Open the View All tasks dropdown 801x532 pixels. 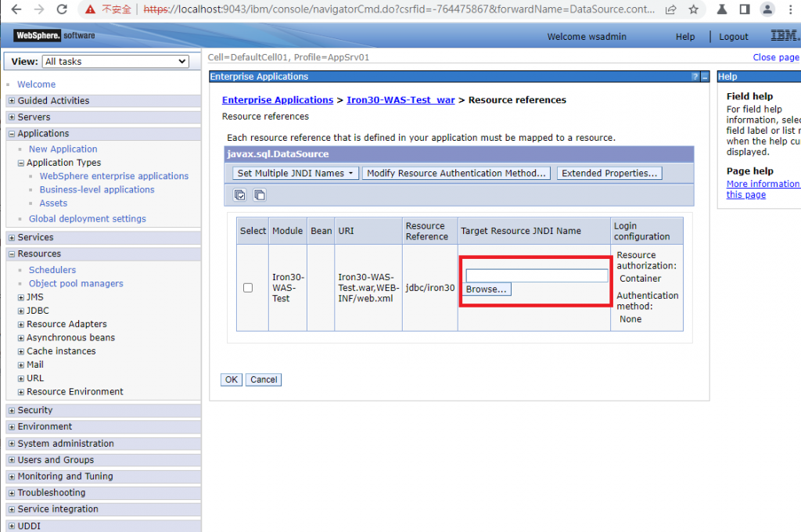pyautogui.click(x=116, y=61)
